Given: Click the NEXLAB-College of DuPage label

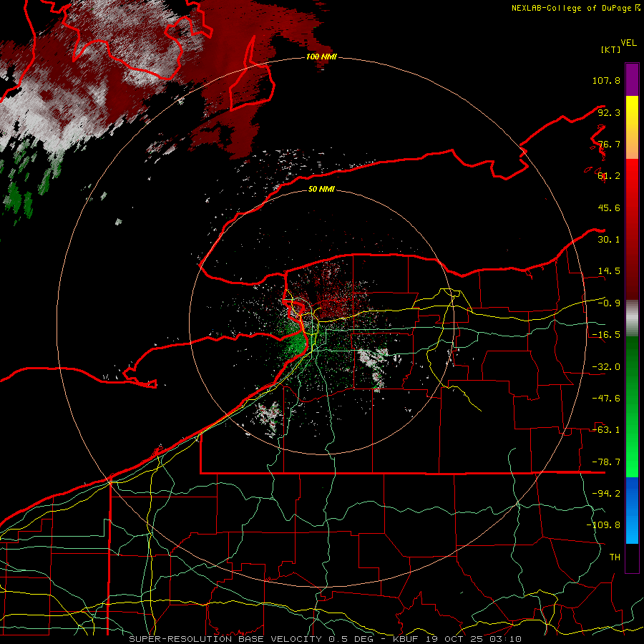Looking at the screenshot, I should [x=575, y=8].
